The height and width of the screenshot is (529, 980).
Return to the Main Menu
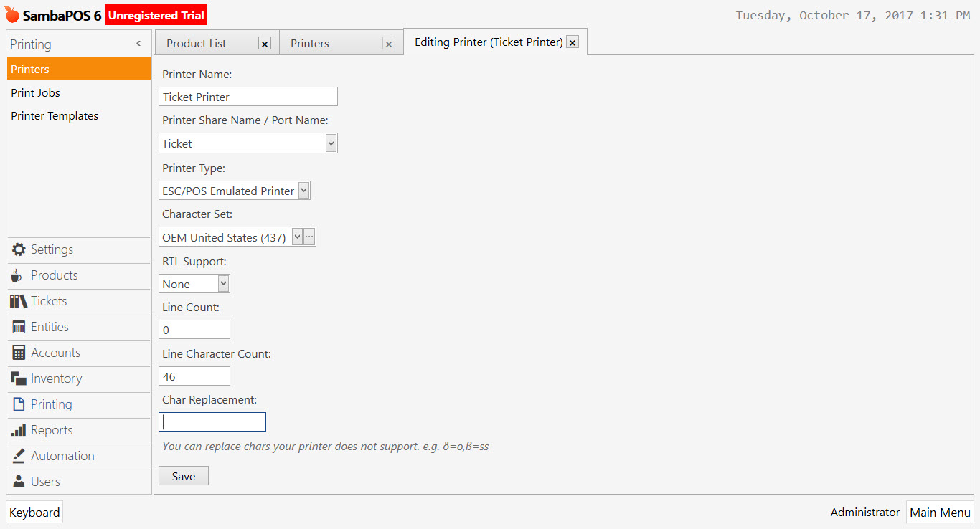[940, 512]
